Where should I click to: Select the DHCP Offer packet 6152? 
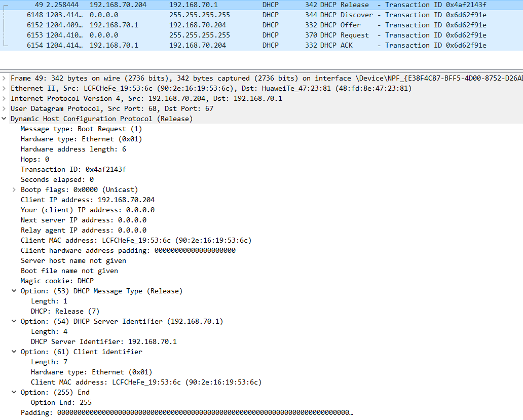click(x=253, y=25)
